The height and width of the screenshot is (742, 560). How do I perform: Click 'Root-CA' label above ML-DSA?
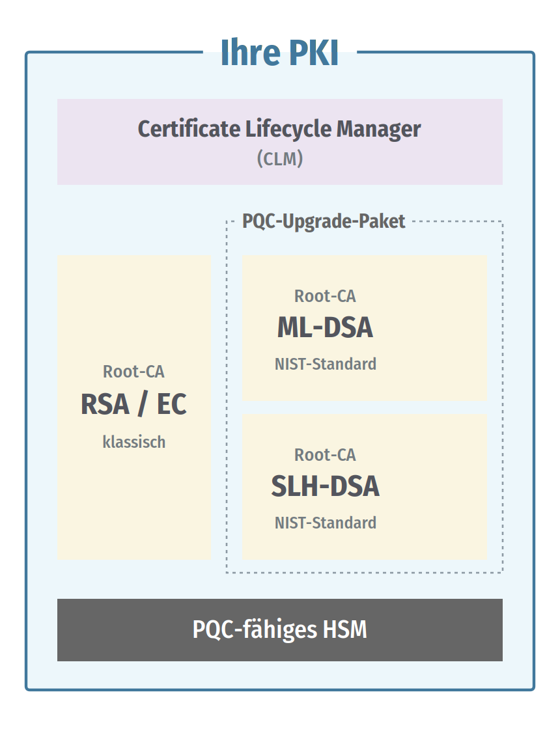click(325, 296)
